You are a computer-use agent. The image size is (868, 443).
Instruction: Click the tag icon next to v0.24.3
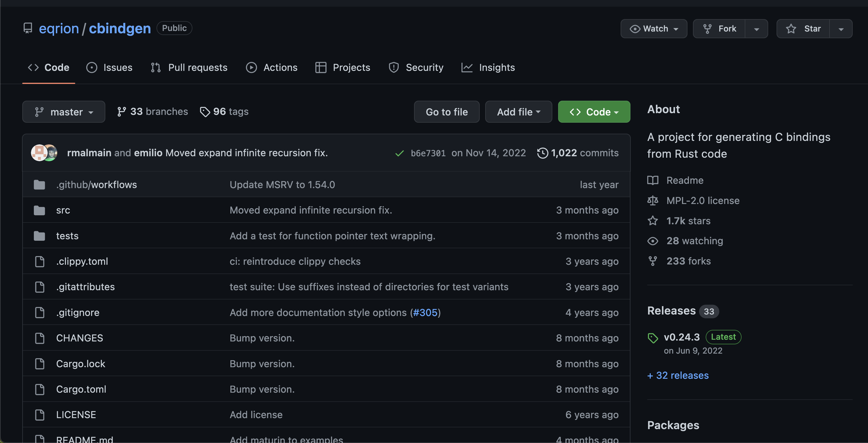[653, 338]
